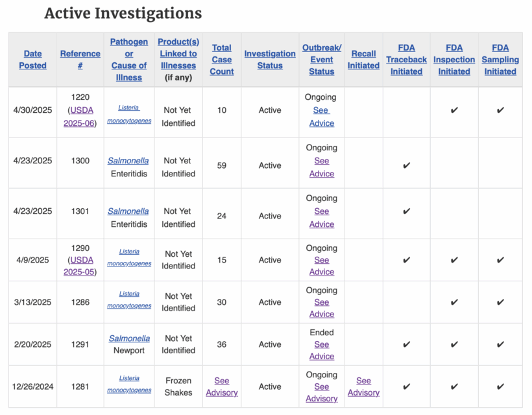Open Listeria monocytogenes link for reference 1286
The width and height of the screenshot is (532, 415).
[129, 300]
